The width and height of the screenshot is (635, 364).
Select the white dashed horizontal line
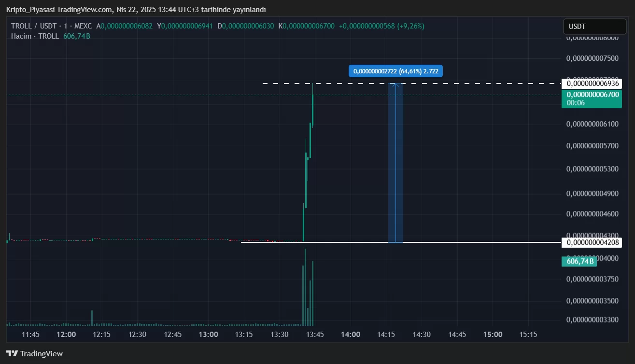tap(338, 84)
